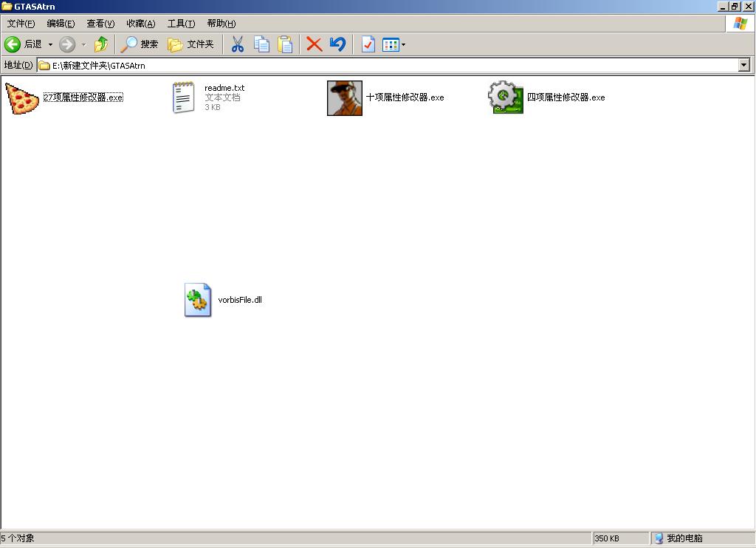Open the Search (搜索) magnifier button
This screenshot has height=548, width=756.
click(x=139, y=44)
